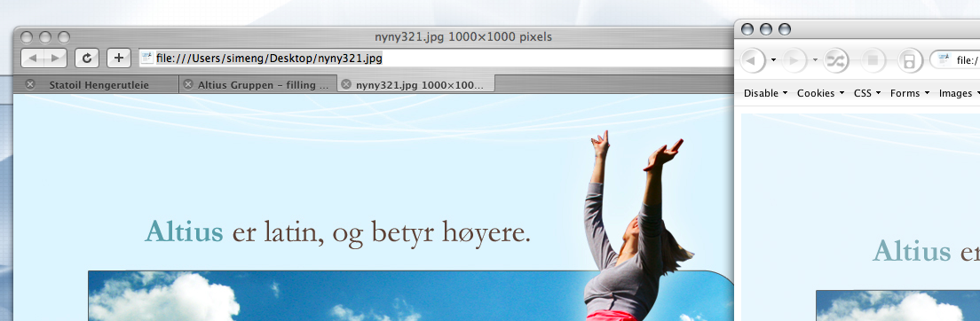Go forward in the Safari window
980x321 pixels.
(x=56, y=58)
